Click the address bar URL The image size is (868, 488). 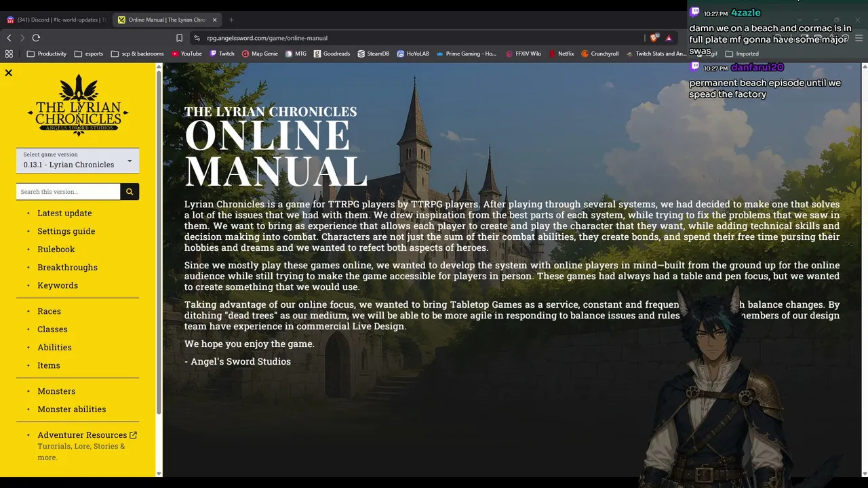coord(267,38)
